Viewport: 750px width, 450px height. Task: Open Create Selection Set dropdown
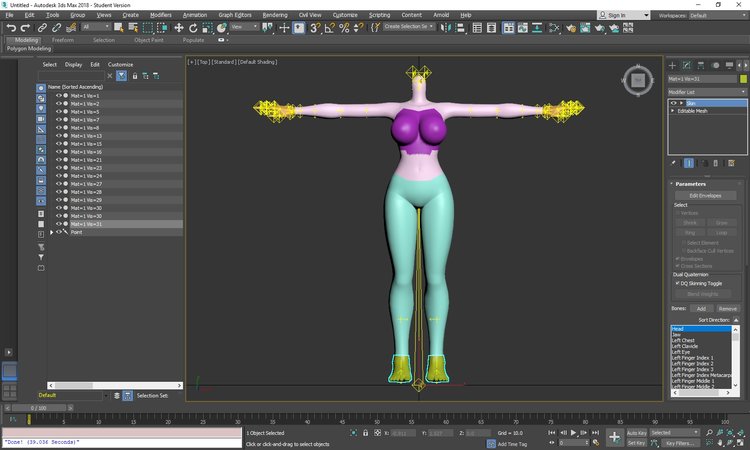tap(409, 27)
